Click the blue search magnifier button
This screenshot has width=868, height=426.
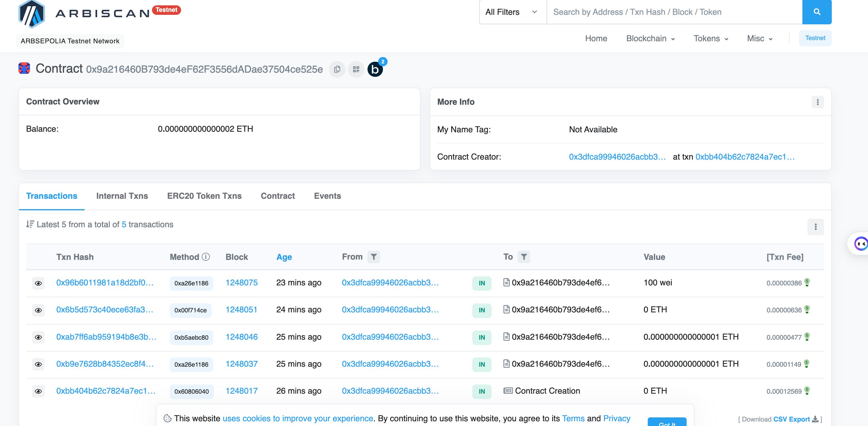(x=817, y=12)
